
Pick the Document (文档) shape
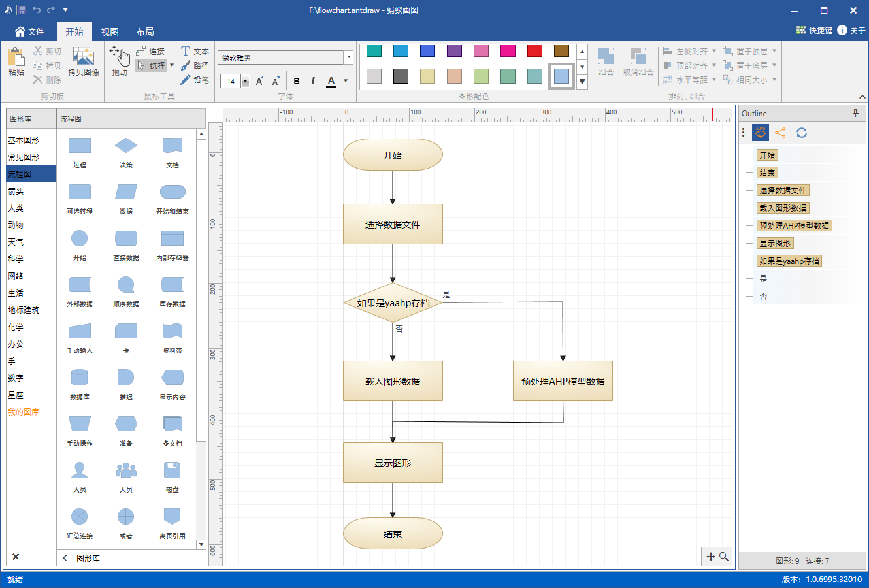point(172,146)
